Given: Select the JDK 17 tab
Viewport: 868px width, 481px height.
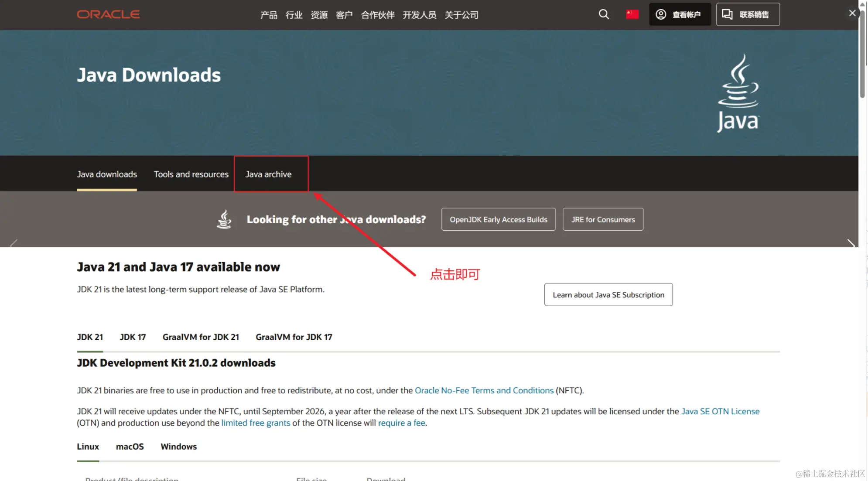Looking at the screenshot, I should [x=133, y=337].
